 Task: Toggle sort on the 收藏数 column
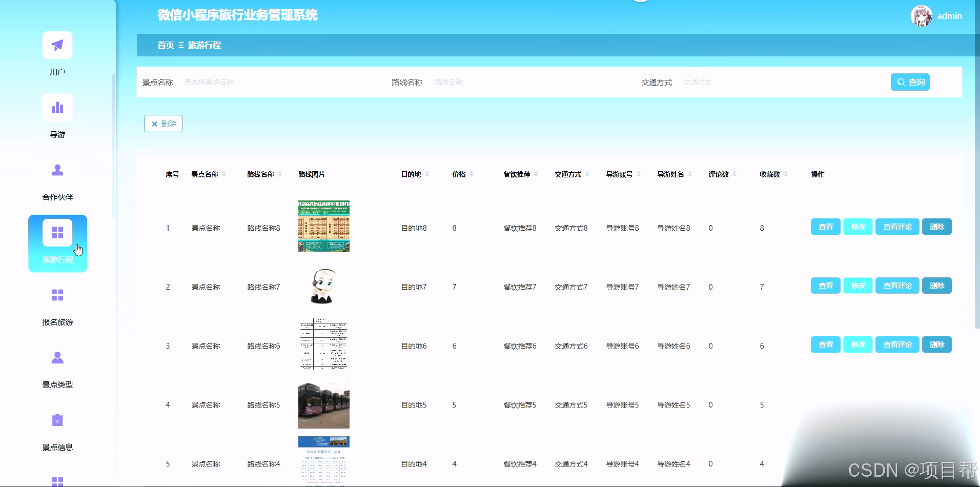pyautogui.click(x=786, y=174)
